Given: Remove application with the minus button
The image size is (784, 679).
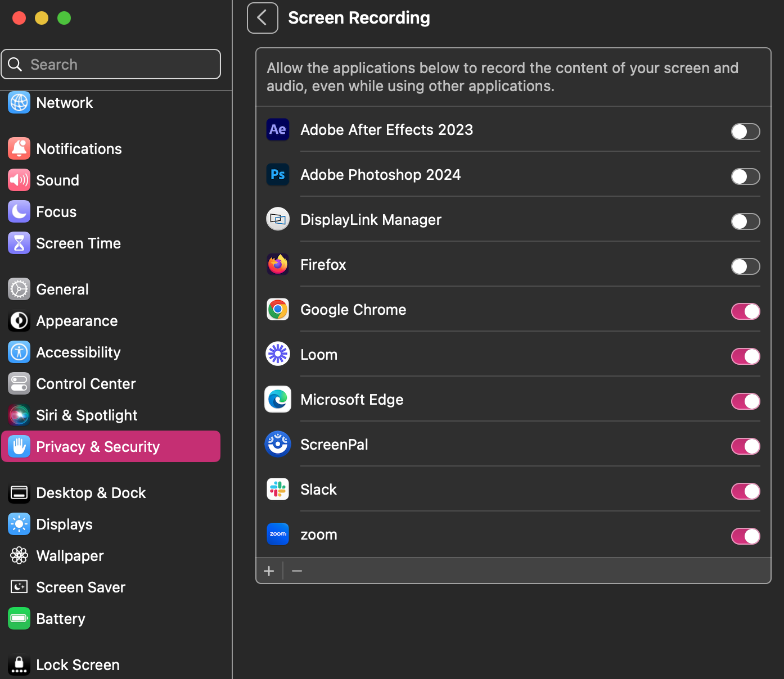Looking at the screenshot, I should (x=297, y=571).
